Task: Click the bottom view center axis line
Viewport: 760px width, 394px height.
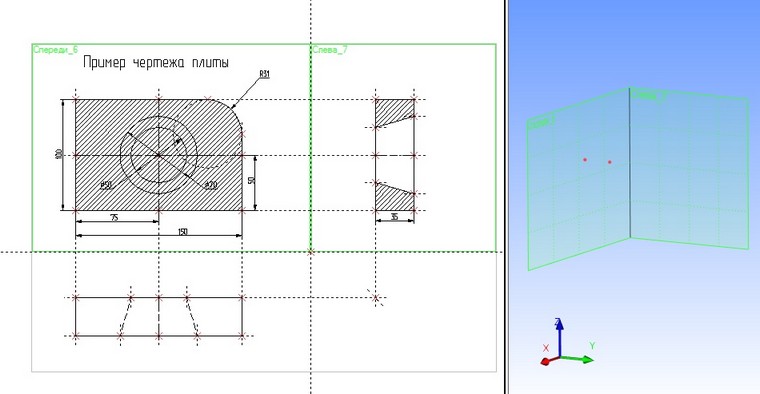Action: click(x=159, y=316)
